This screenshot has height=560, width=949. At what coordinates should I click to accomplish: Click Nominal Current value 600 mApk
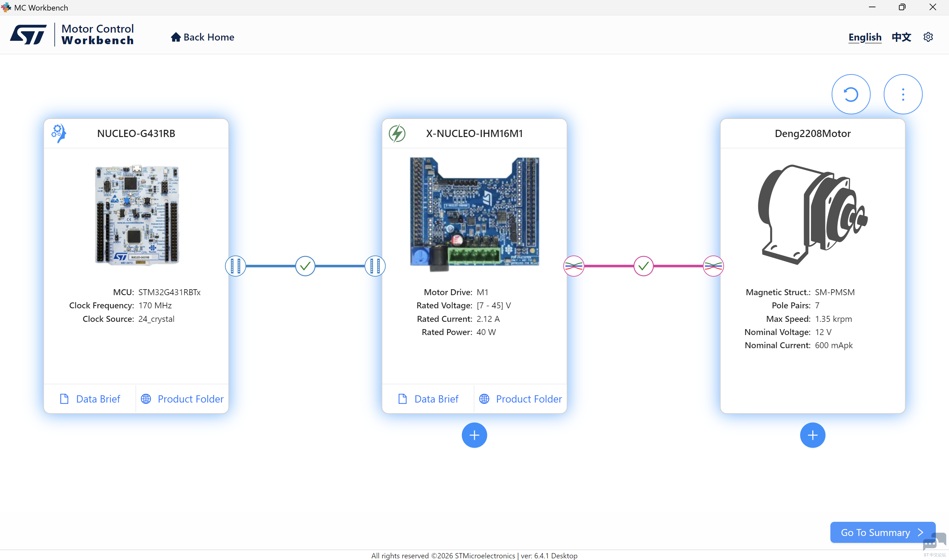pyautogui.click(x=834, y=346)
